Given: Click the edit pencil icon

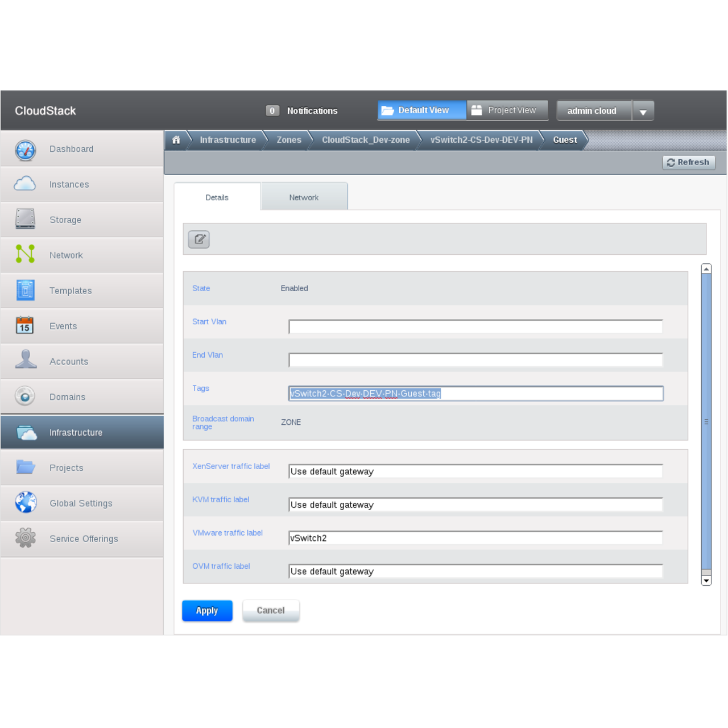Looking at the screenshot, I should coord(199,239).
